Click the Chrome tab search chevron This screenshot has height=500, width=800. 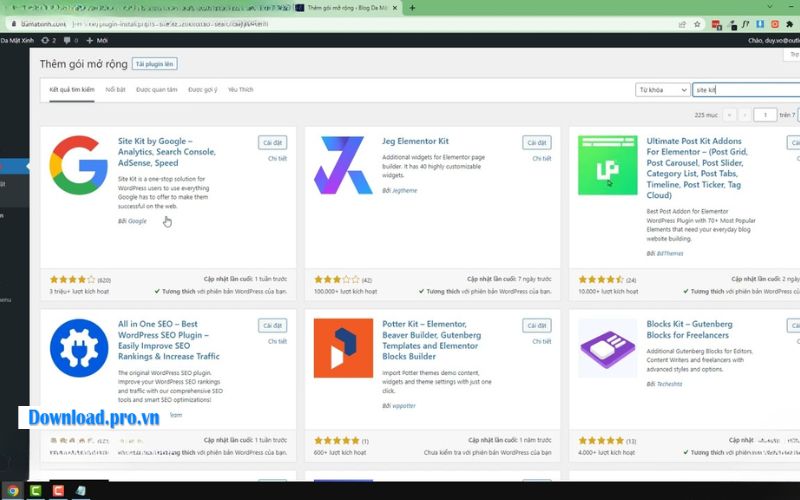click(x=770, y=7)
